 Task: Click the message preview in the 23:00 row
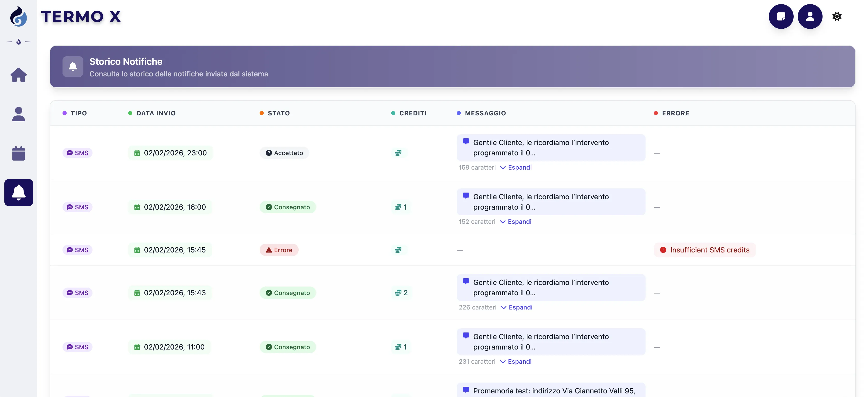551,147
